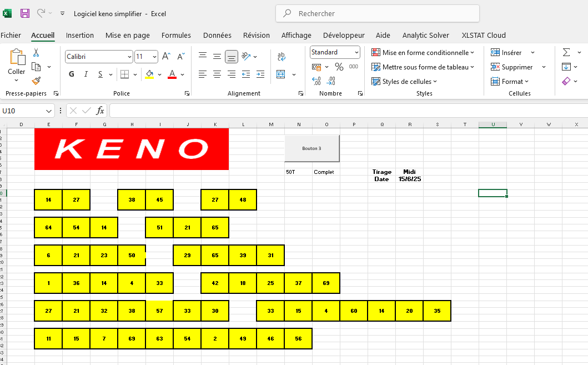Apply the red font color icon
The width and height of the screenshot is (588, 365).
172,74
